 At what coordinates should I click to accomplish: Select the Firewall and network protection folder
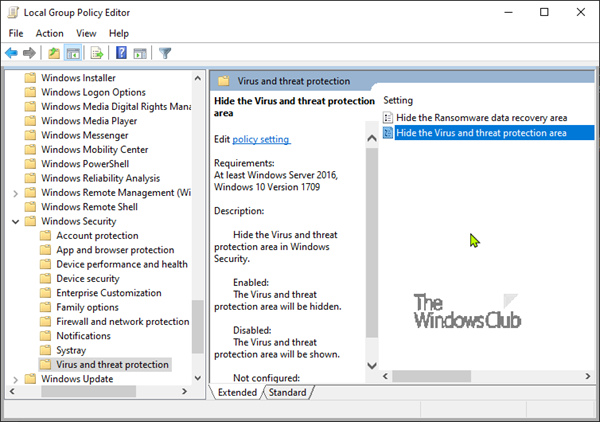[123, 321]
